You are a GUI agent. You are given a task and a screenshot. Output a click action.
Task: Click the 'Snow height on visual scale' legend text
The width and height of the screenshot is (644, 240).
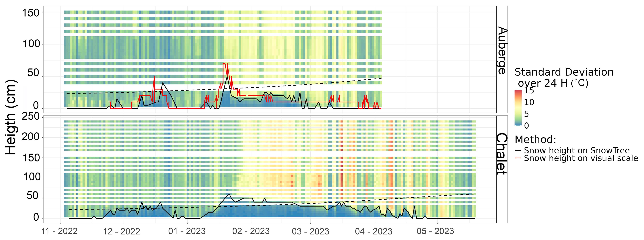(x=581, y=158)
